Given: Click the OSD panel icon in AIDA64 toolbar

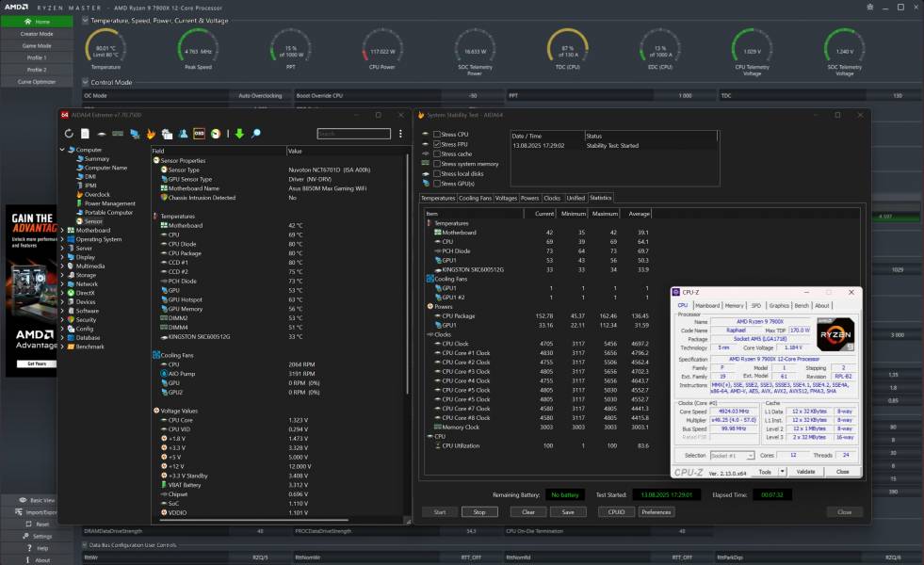Looking at the screenshot, I should tap(198, 134).
